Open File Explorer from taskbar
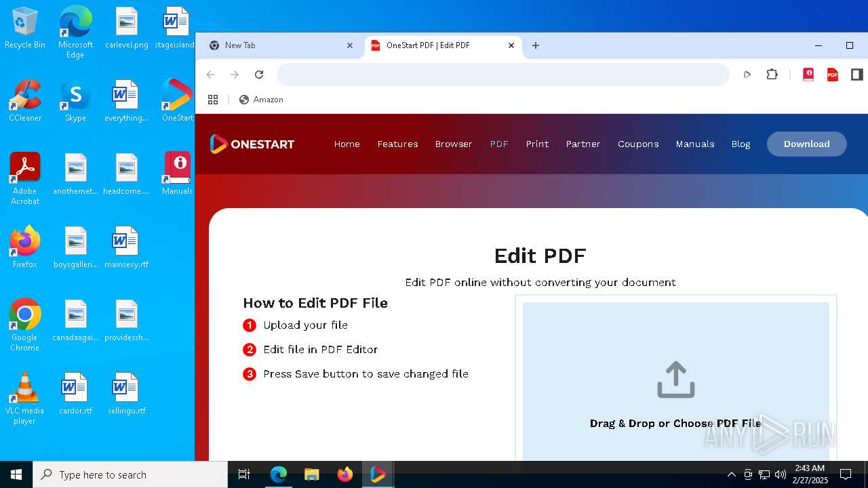Image resolution: width=868 pixels, height=488 pixels. click(x=311, y=475)
